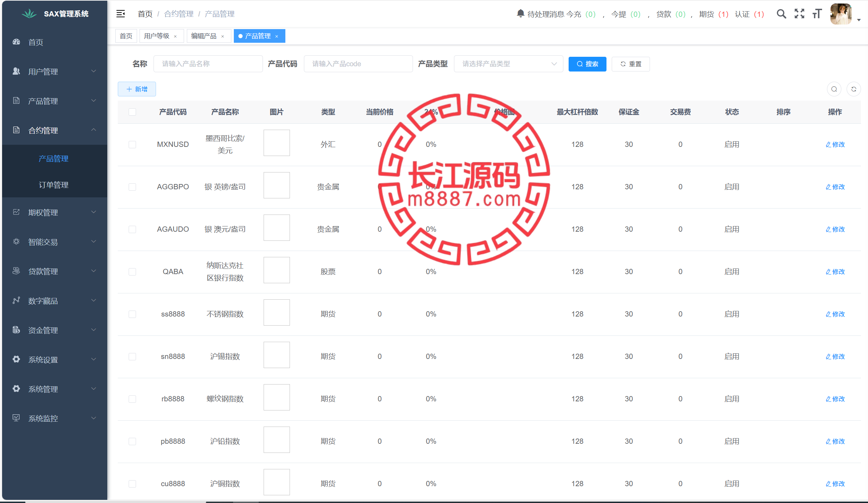The height and width of the screenshot is (503, 868).
Task: Open 产品管理 submenu under 合约管理
Action: click(x=54, y=159)
